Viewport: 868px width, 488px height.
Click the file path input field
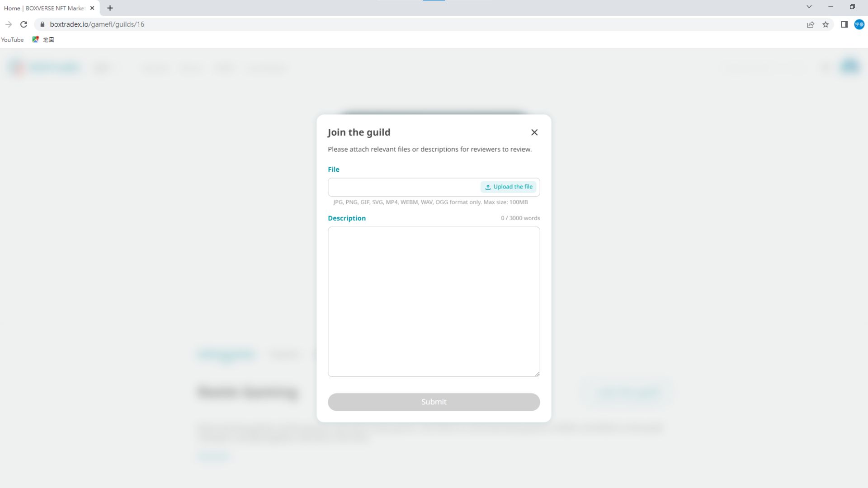403,187
